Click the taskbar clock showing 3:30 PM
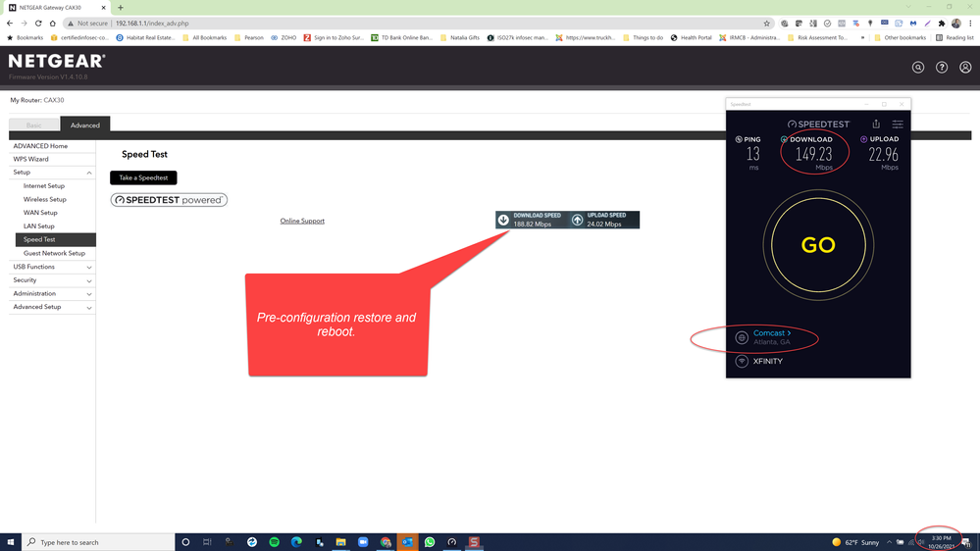Screen dimensions: 980x551 click(x=941, y=542)
